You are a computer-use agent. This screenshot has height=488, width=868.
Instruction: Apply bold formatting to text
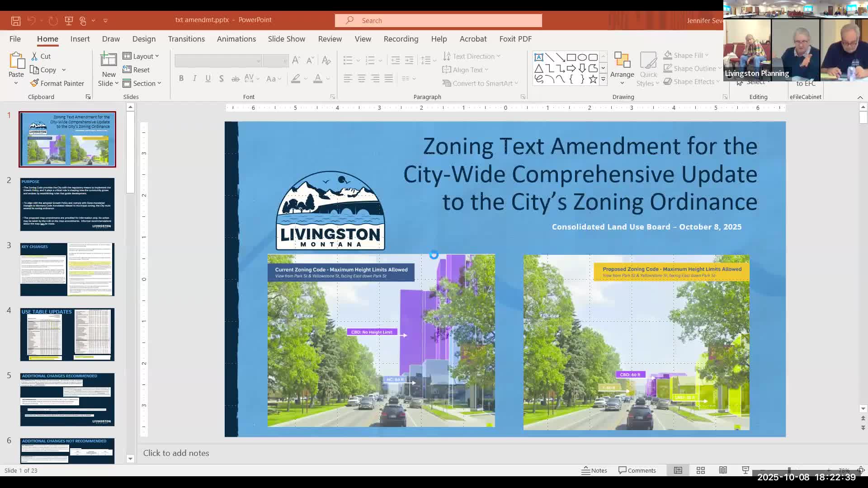coord(181,78)
